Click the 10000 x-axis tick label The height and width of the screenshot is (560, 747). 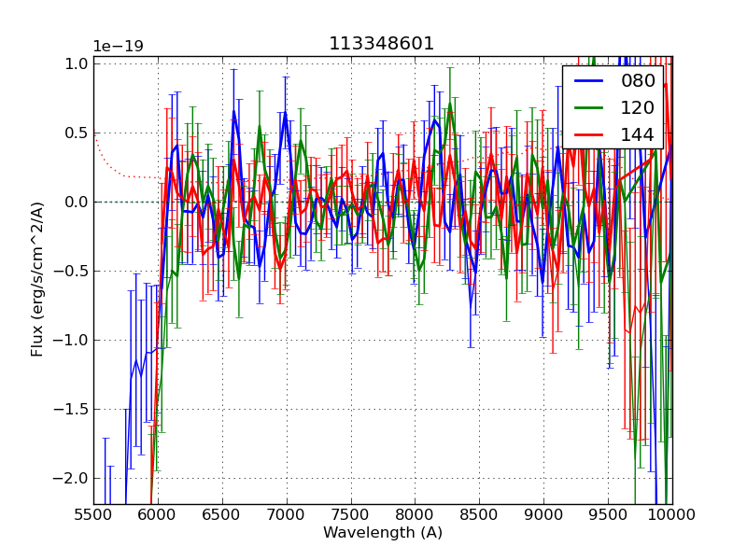coord(672,514)
